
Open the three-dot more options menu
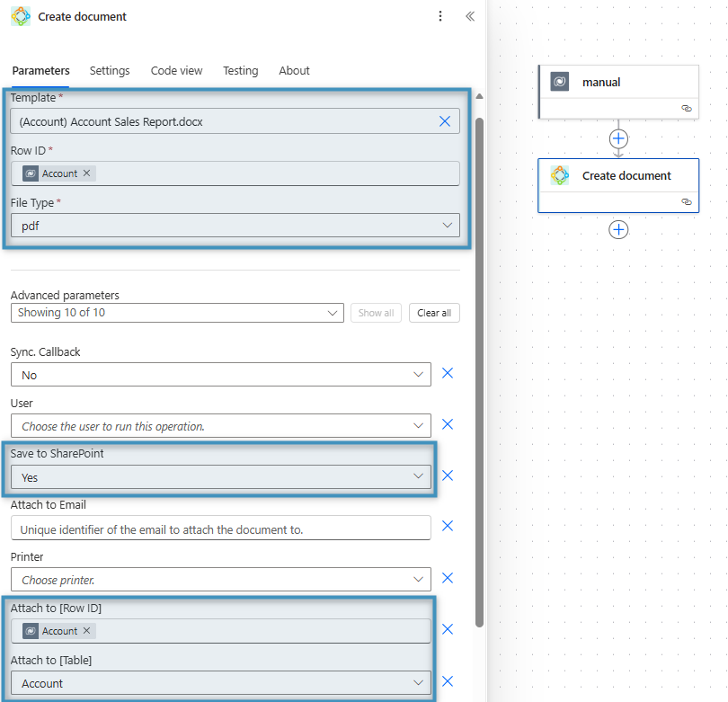click(x=440, y=16)
